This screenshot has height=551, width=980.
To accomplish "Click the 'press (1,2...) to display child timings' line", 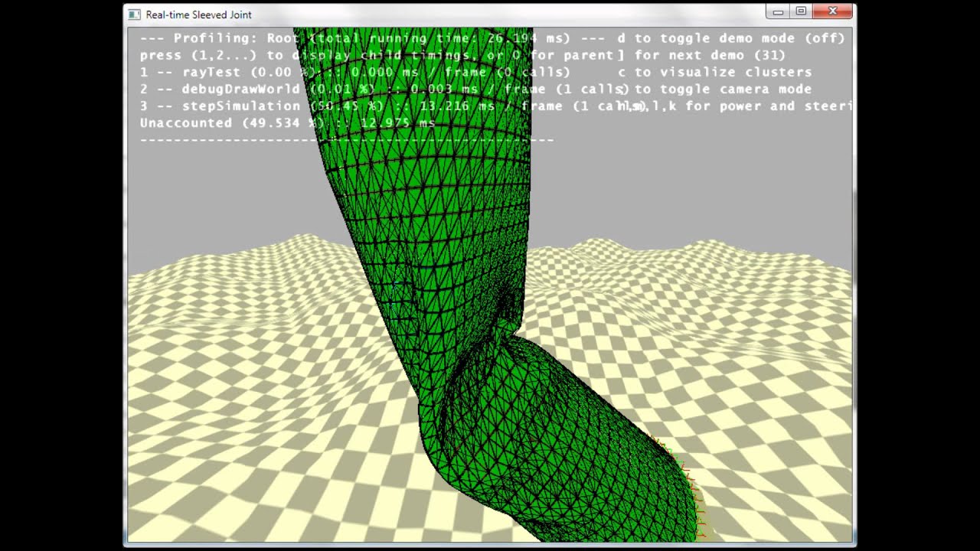I will click(x=377, y=55).
